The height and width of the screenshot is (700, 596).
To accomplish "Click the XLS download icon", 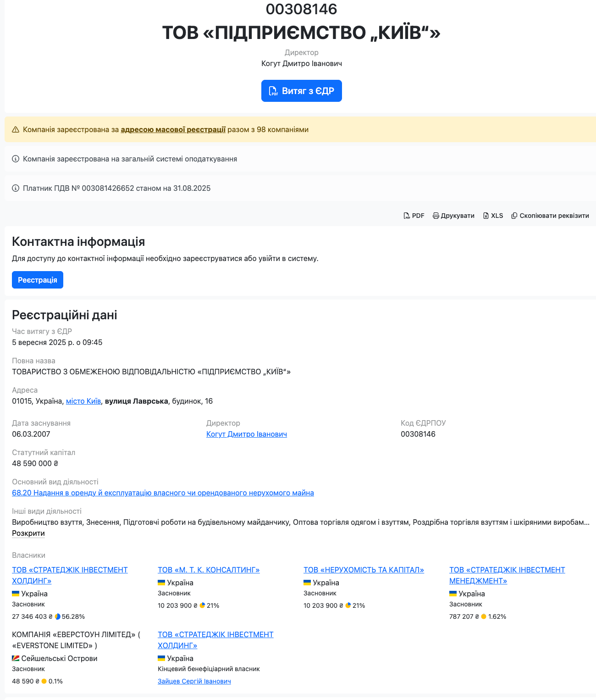I will 486,215.
